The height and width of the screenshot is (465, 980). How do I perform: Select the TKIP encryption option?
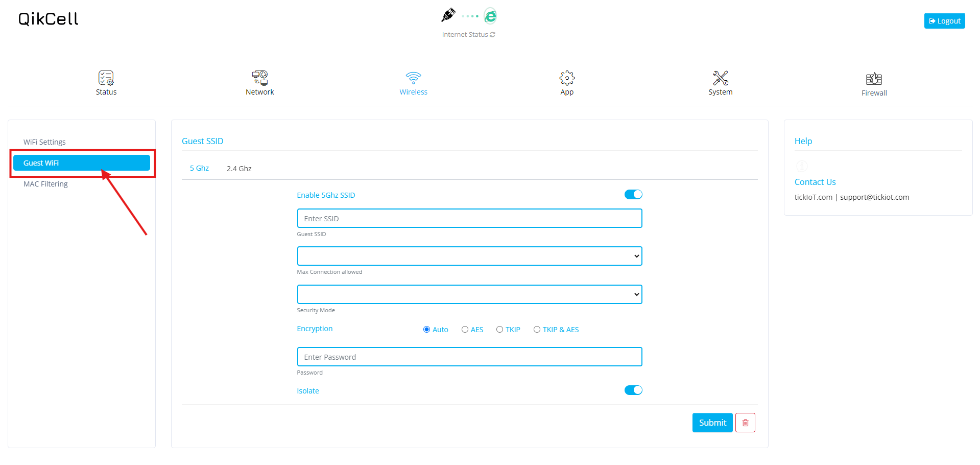coord(499,330)
